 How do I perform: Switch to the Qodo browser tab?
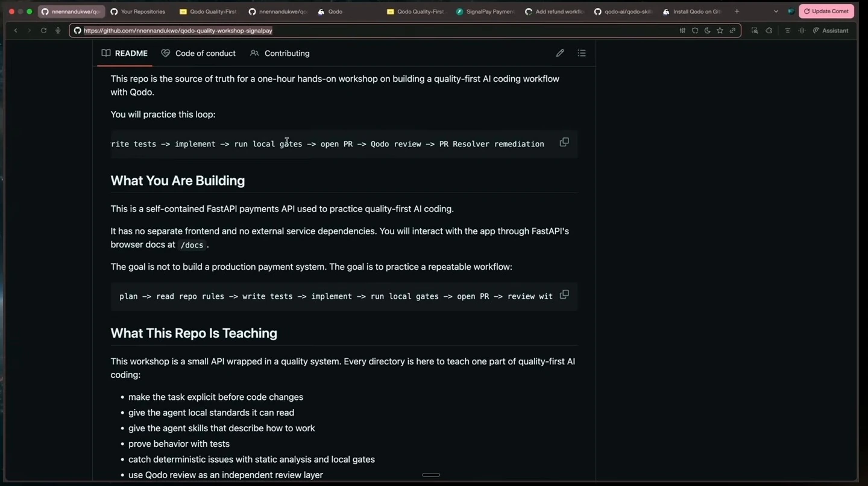[348, 11]
